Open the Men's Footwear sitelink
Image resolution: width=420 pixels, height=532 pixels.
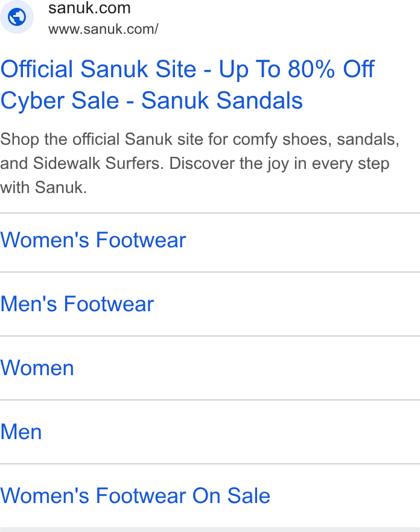[77, 303]
